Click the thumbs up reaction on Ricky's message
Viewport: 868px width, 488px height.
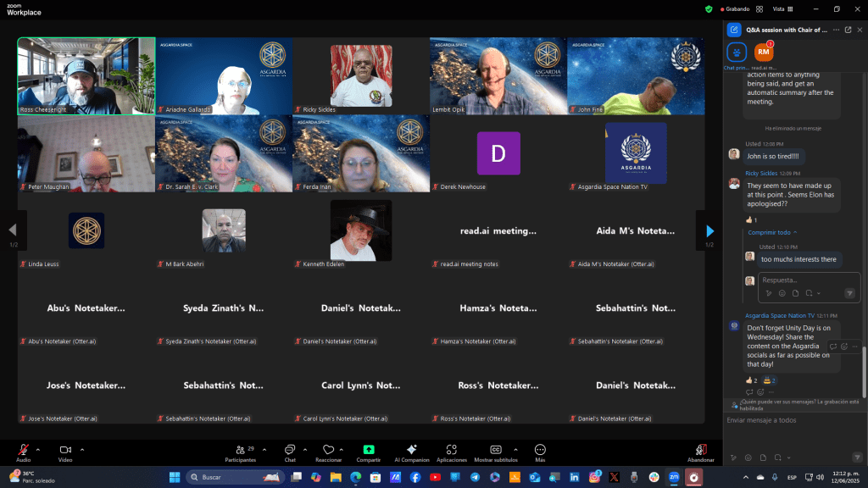point(751,219)
